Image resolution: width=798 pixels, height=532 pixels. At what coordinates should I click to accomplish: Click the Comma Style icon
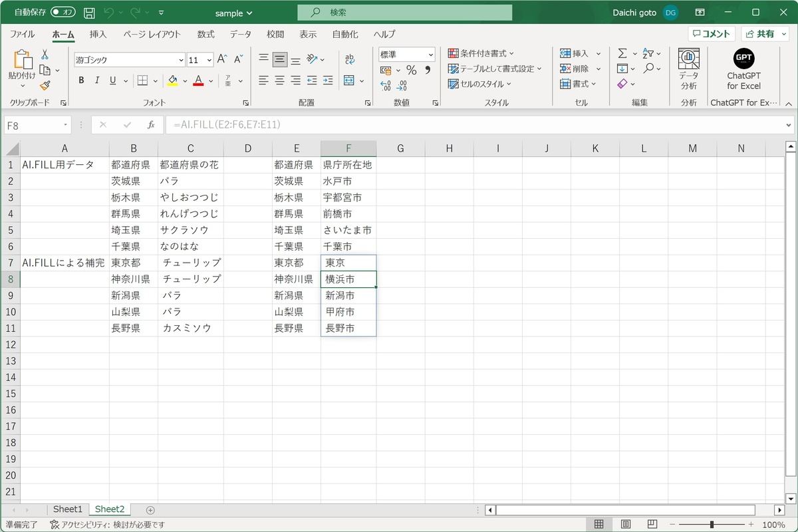click(x=427, y=70)
